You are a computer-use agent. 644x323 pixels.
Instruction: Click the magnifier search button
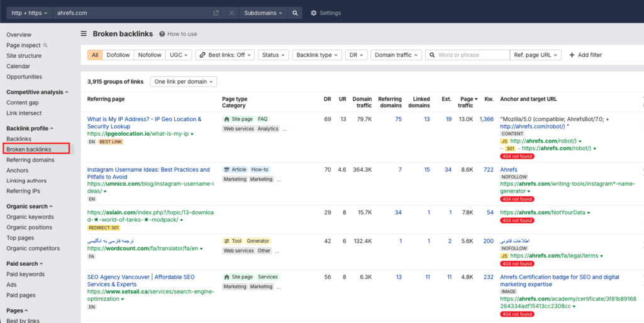(295, 13)
